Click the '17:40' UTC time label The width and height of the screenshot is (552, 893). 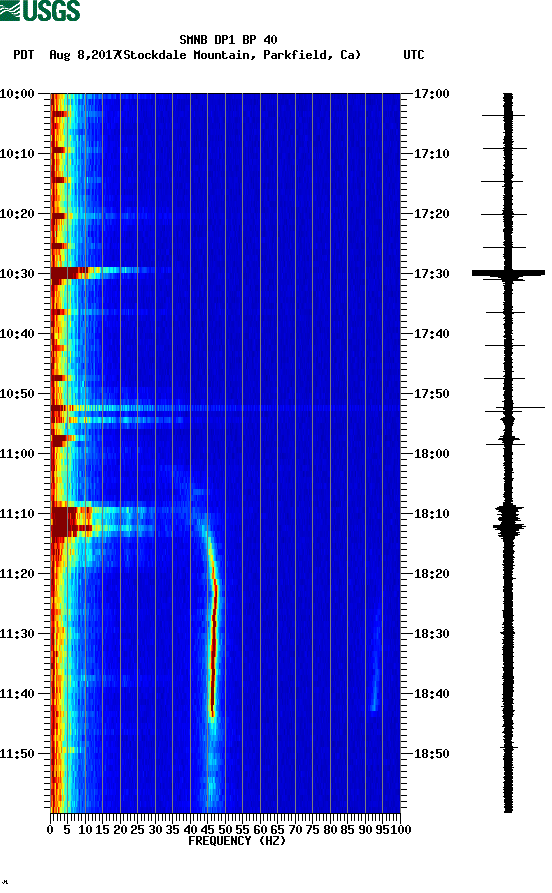coord(431,334)
